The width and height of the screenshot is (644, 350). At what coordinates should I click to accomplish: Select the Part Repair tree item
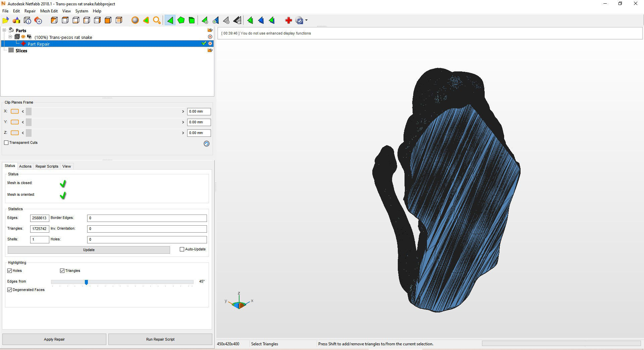click(107, 44)
